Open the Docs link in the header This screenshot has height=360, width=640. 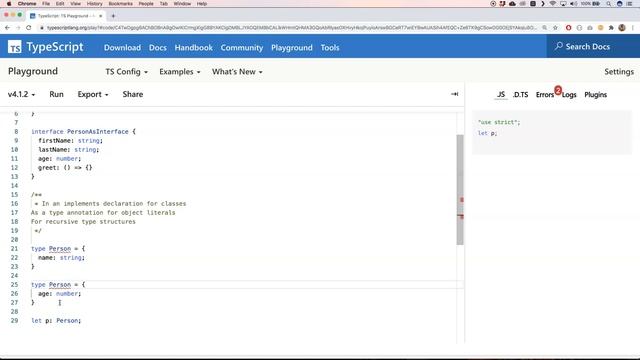[158, 47]
